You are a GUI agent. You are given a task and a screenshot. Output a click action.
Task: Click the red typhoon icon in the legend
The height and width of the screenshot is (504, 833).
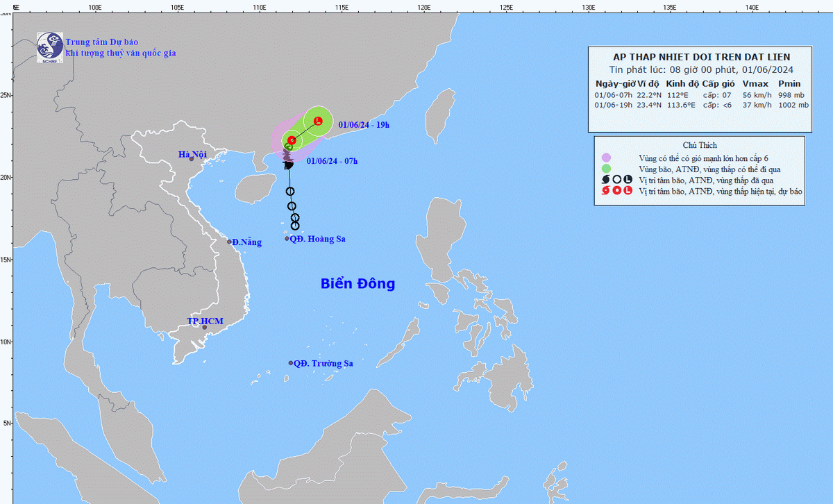606,190
